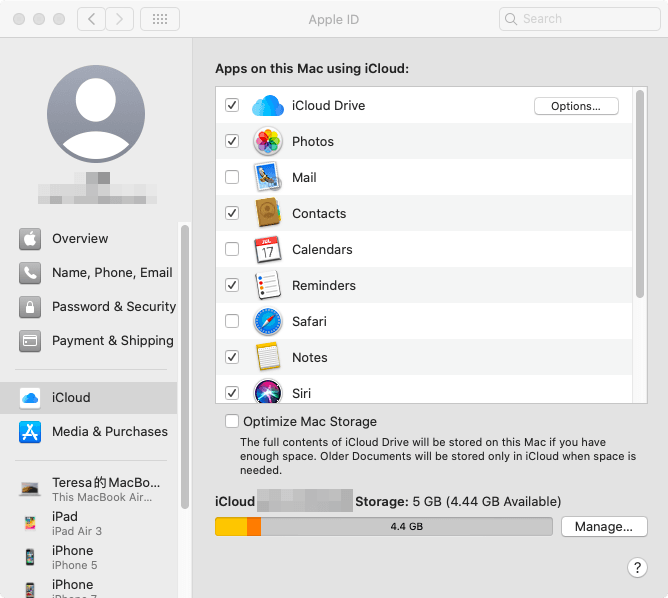
Task: Enable the Safari iCloud checkbox
Action: tap(232, 322)
